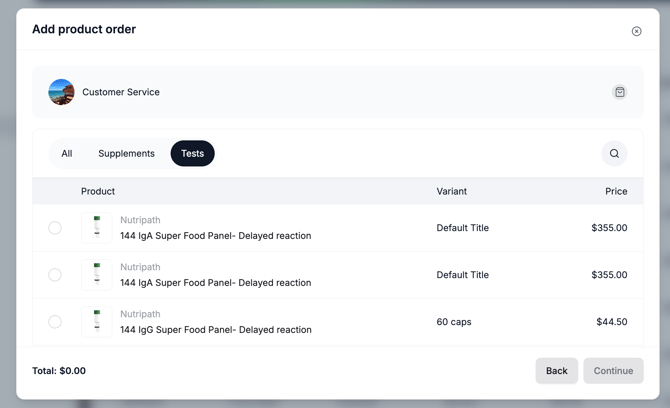Click the Back button
Screen dimensions: 670x408
point(557,371)
